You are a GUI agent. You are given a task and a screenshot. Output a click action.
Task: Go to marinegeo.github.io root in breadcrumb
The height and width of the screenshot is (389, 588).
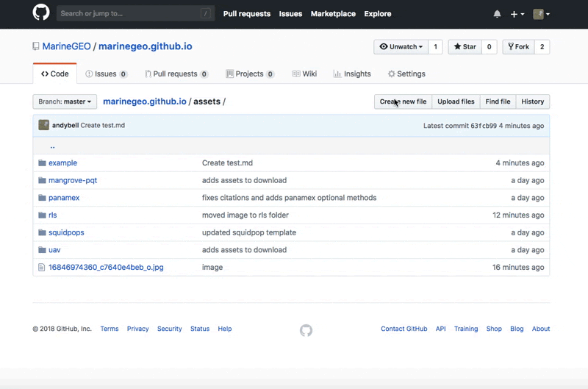click(x=144, y=101)
